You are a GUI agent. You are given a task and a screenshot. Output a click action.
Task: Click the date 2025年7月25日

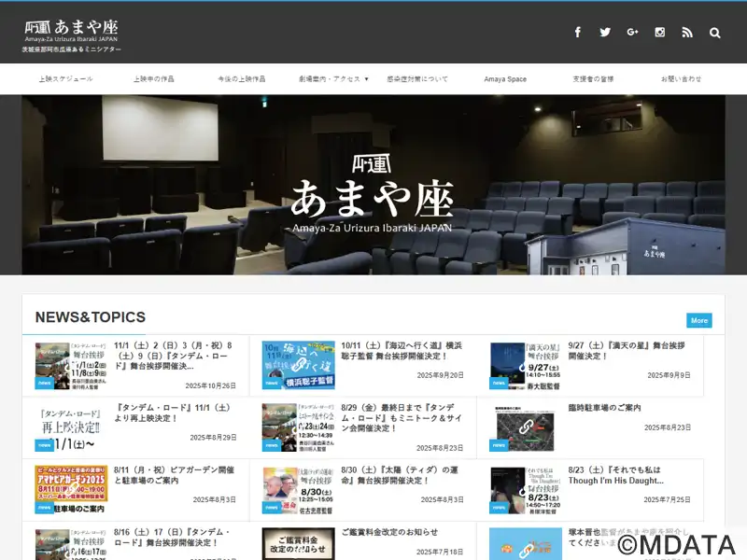pyautogui.click(x=667, y=499)
